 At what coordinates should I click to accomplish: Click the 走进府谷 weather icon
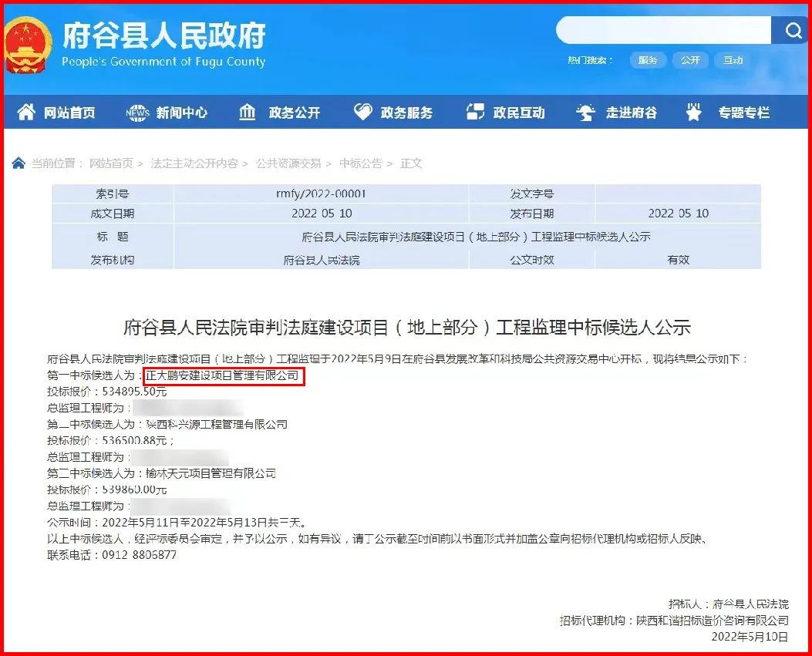586,113
